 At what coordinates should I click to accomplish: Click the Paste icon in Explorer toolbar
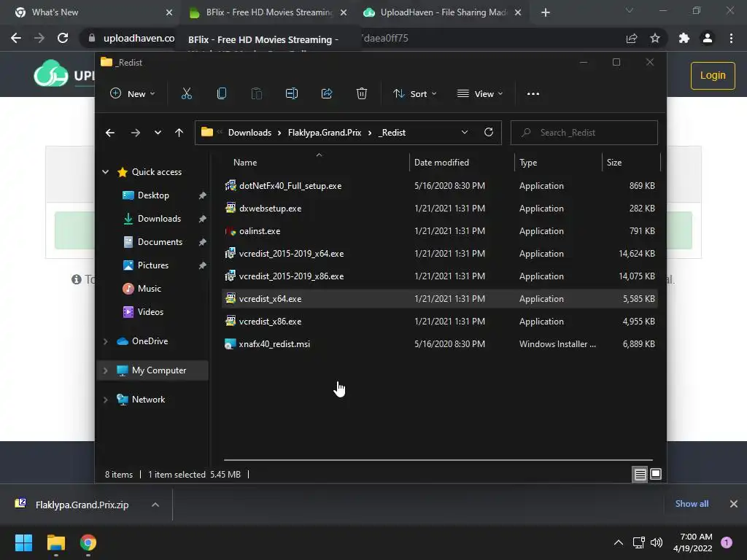256,94
